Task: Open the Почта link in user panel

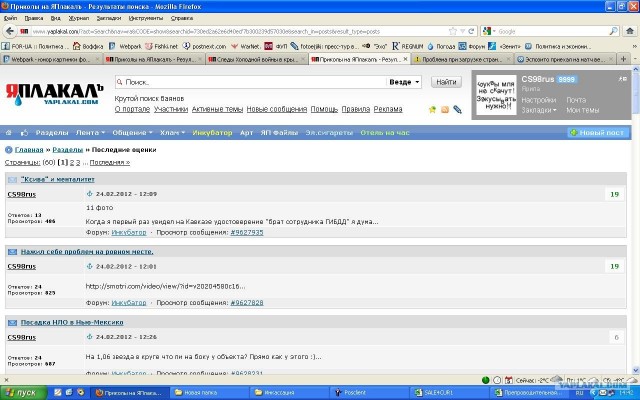Action: pyautogui.click(x=576, y=100)
